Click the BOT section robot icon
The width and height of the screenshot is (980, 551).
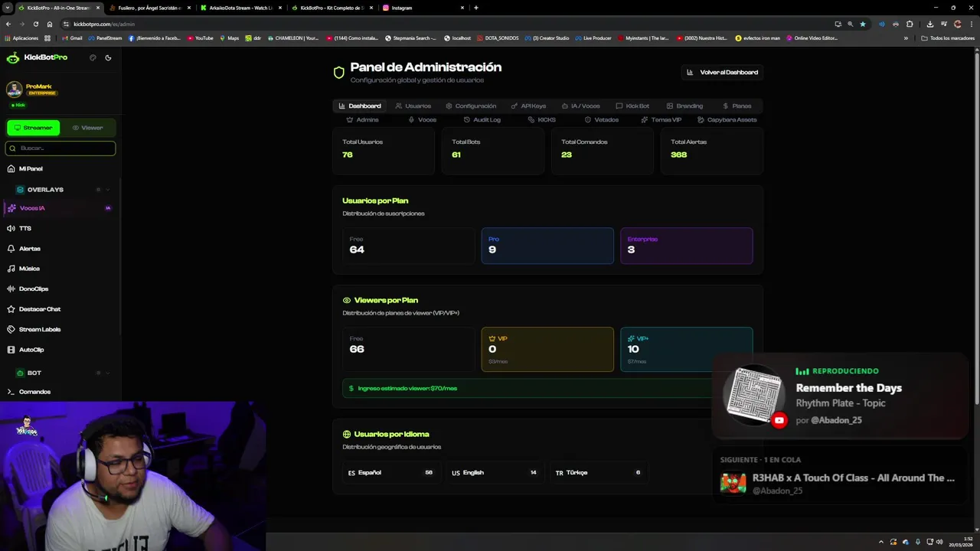pyautogui.click(x=20, y=373)
